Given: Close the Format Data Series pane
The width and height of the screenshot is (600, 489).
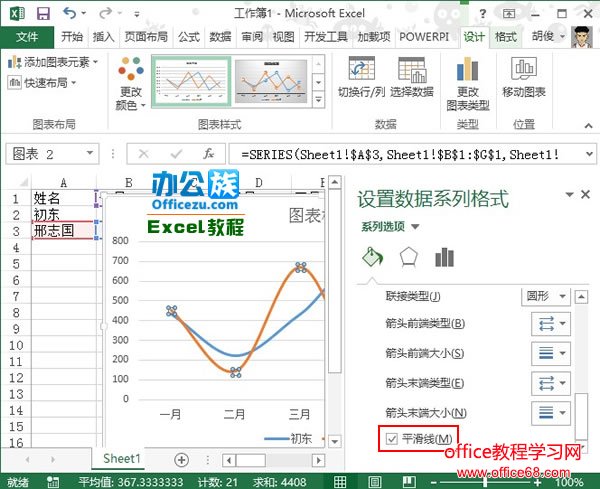Looking at the screenshot, I should (585, 194).
